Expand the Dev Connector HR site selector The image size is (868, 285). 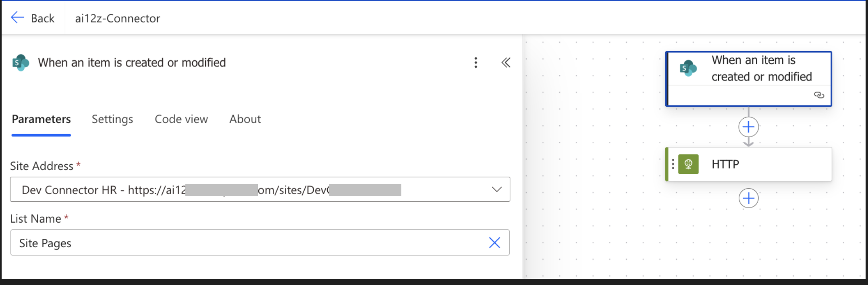(496, 189)
